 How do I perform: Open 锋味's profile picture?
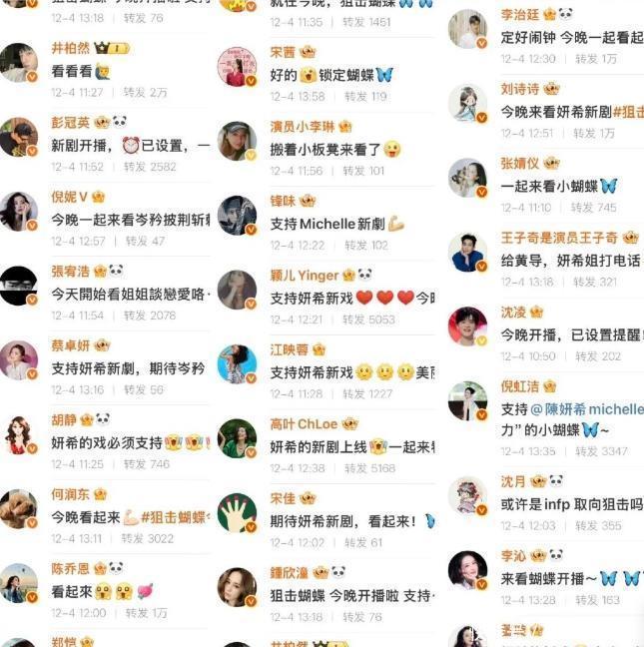point(238,216)
